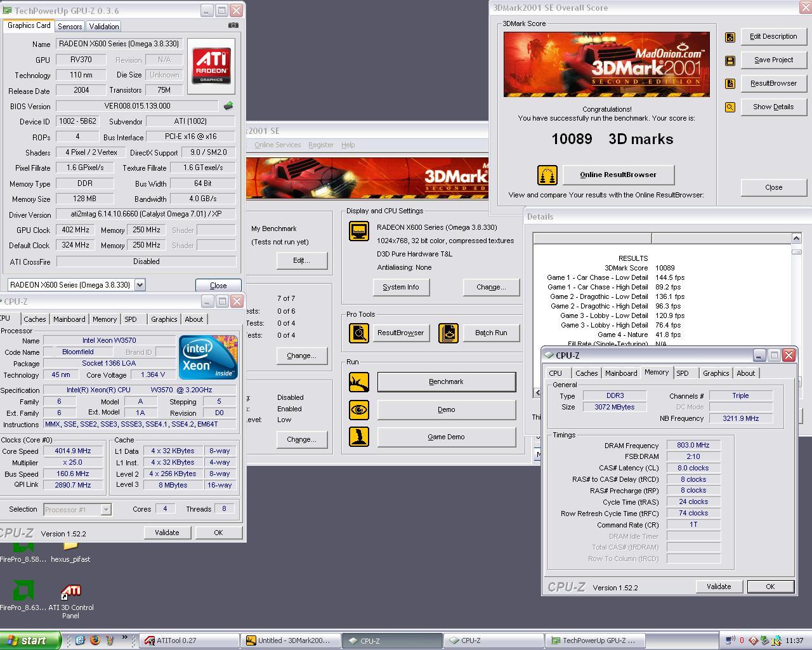Click the GPU Clock 402 MHz field
The width and height of the screenshot is (812, 650).
coord(75,230)
